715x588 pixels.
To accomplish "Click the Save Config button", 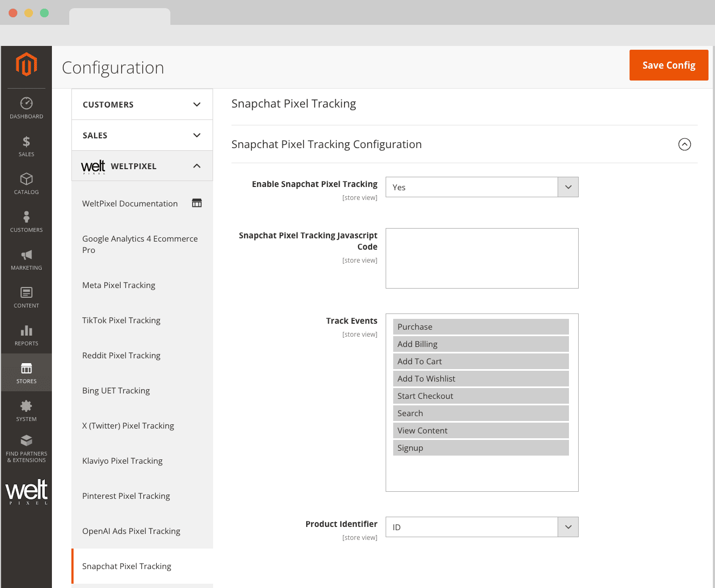I will pos(669,65).
